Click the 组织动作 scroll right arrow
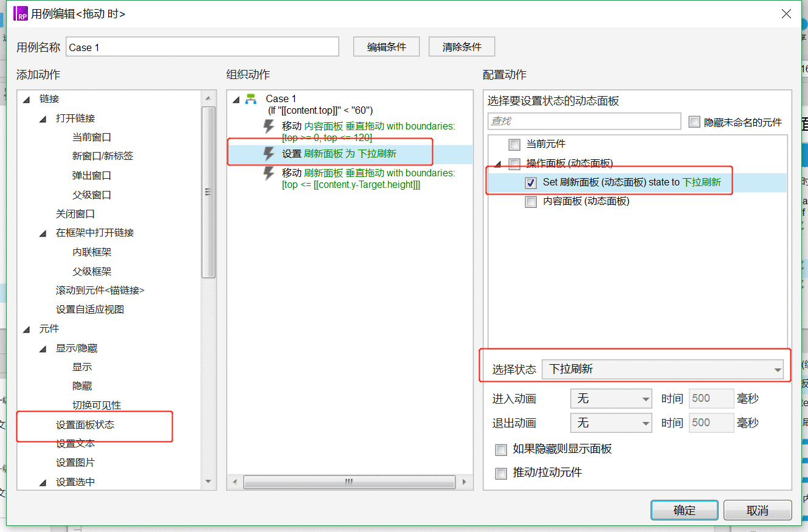The image size is (808, 532). tap(464, 482)
